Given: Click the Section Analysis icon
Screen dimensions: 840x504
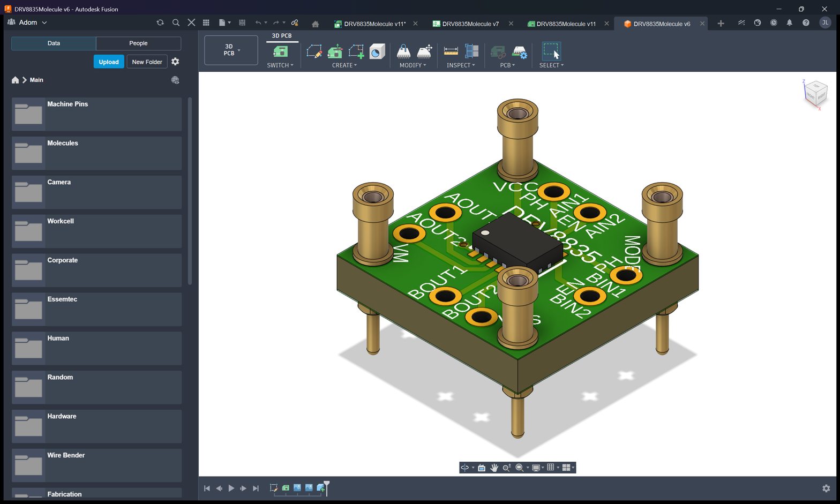Looking at the screenshot, I should click(x=472, y=51).
